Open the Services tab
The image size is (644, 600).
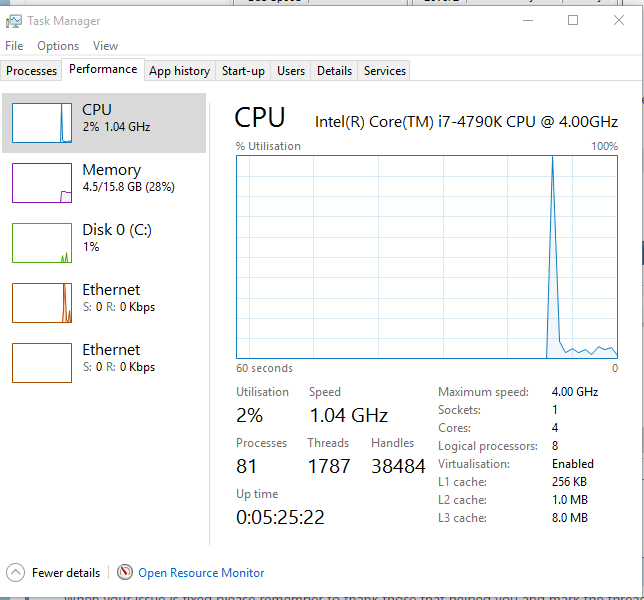coord(384,71)
